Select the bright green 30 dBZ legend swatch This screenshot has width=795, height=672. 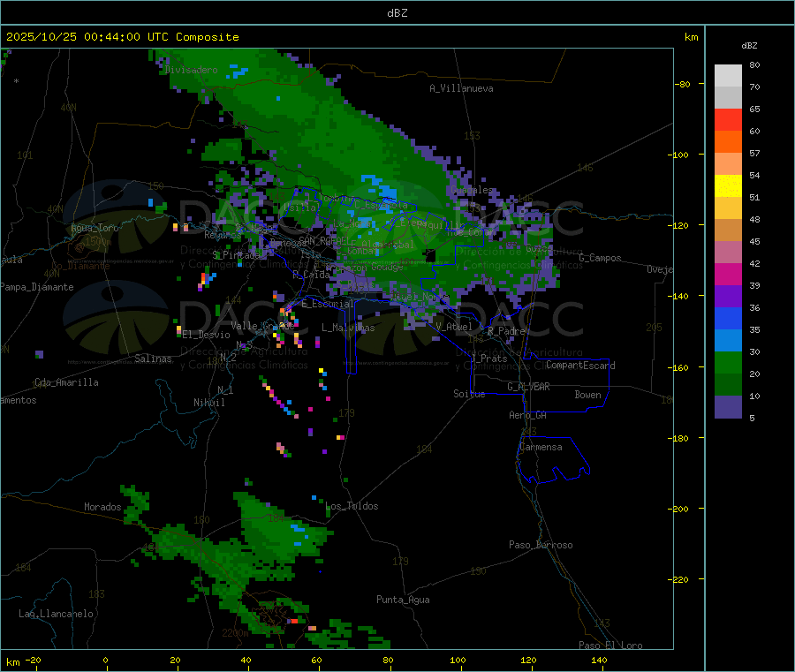728,362
